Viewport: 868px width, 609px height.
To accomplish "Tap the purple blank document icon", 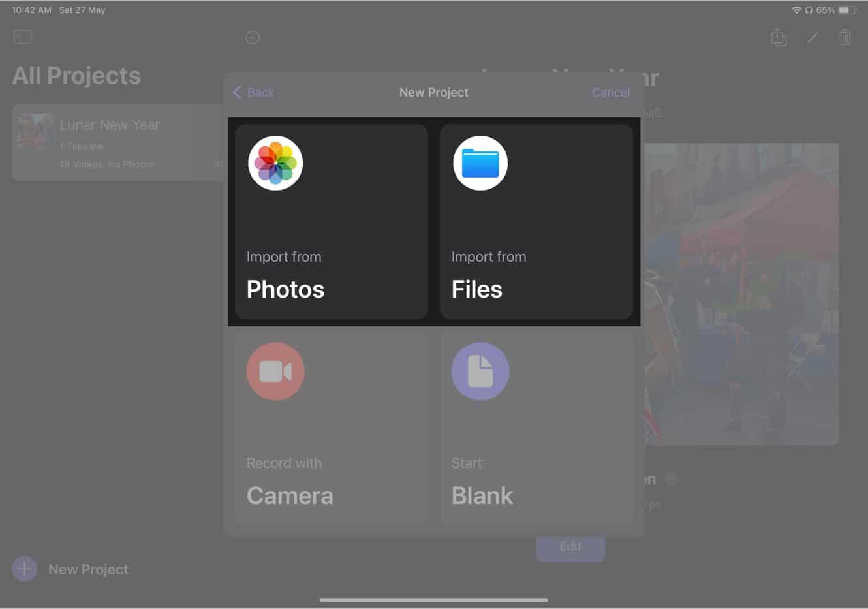I will [480, 371].
